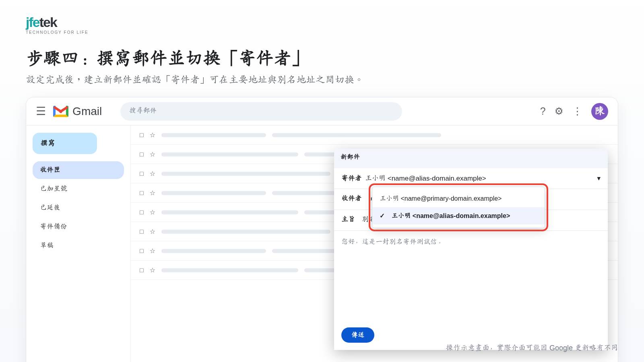Tick the fourth email row checkbox
Viewport: 644px width, 362px height.
point(142,193)
